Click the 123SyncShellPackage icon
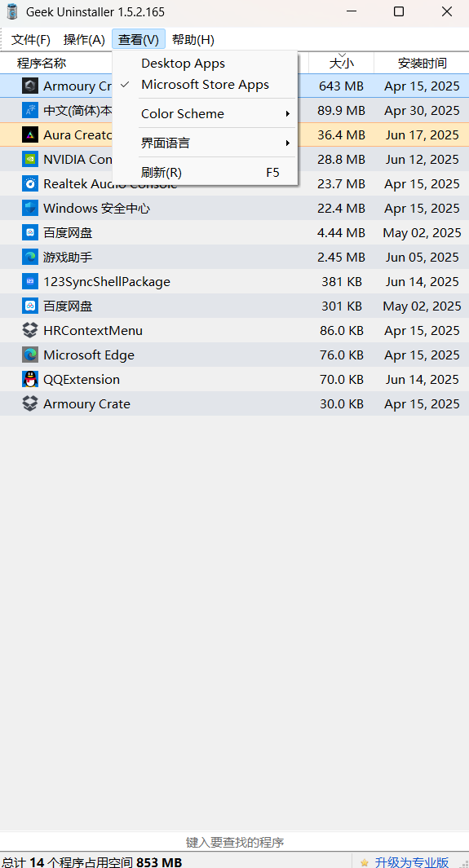Viewport: 469px width, 868px height. (x=30, y=282)
